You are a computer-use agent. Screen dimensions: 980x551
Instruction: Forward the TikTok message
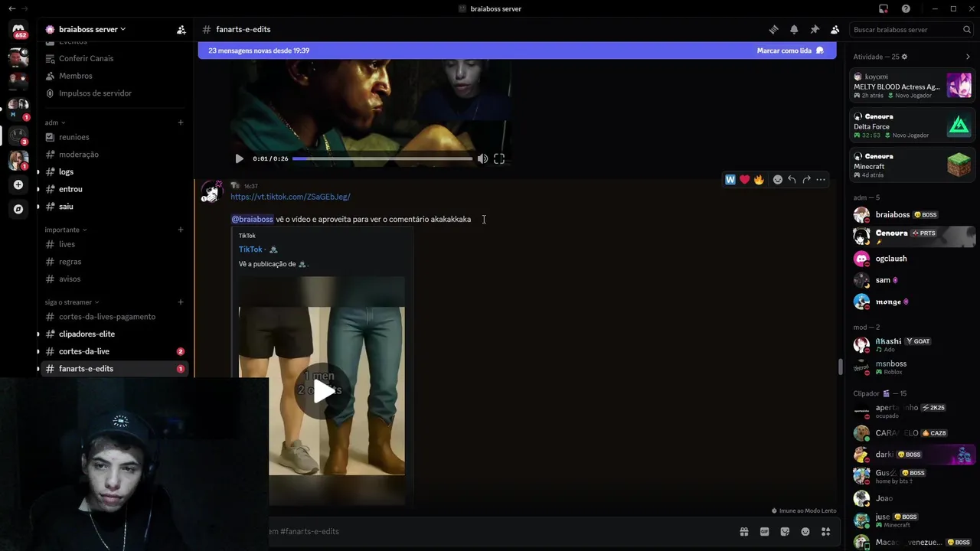click(806, 180)
